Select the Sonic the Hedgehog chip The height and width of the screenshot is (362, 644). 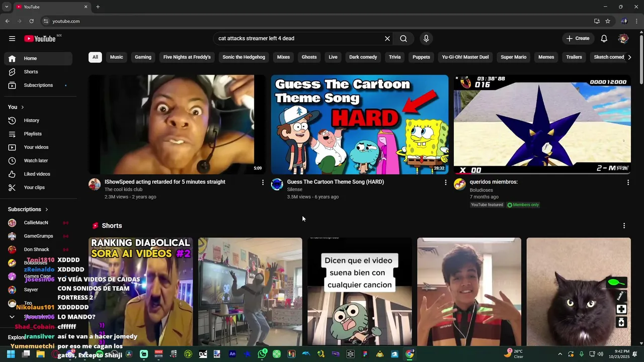[x=244, y=57]
